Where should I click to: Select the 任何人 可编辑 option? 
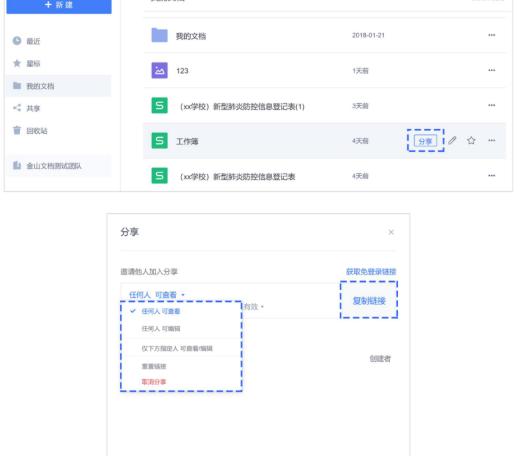tap(161, 329)
